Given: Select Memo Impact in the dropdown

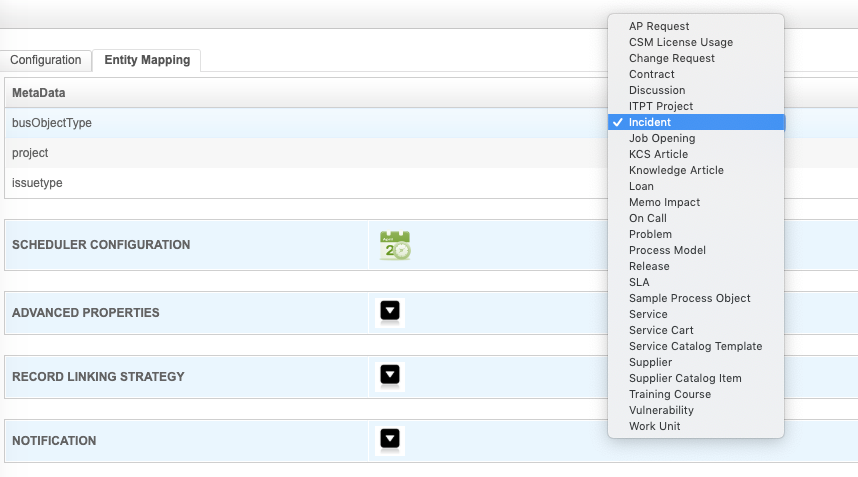Looking at the screenshot, I should coord(696,202).
